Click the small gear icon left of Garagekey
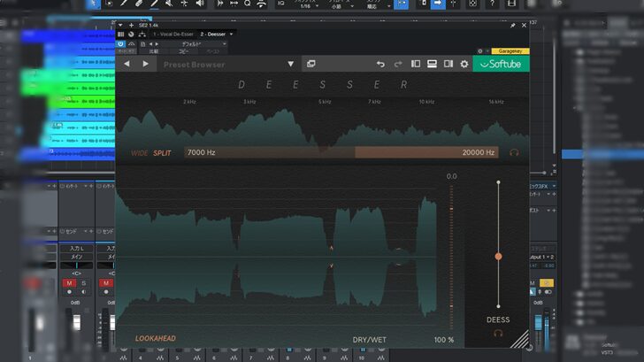Image resolution: width=644 pixels, height=362 pixels. pyautogui.click(x=480, y=51)
